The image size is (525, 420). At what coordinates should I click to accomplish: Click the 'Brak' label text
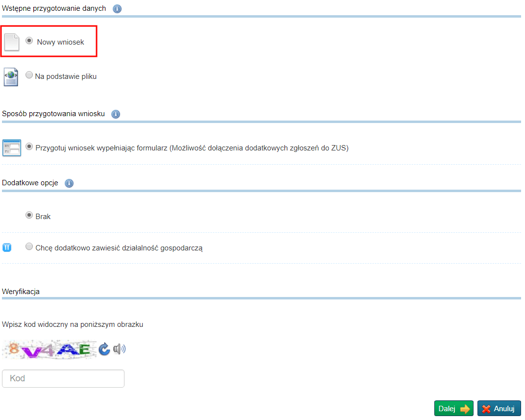click(43, 217)
